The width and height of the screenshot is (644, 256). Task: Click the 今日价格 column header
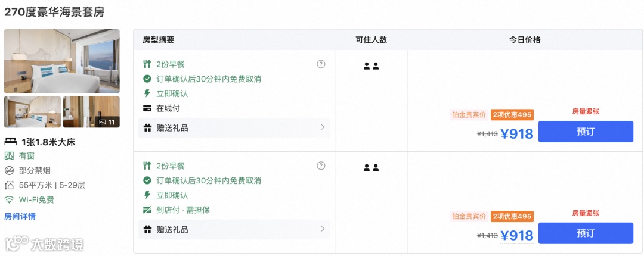point(525,40)
